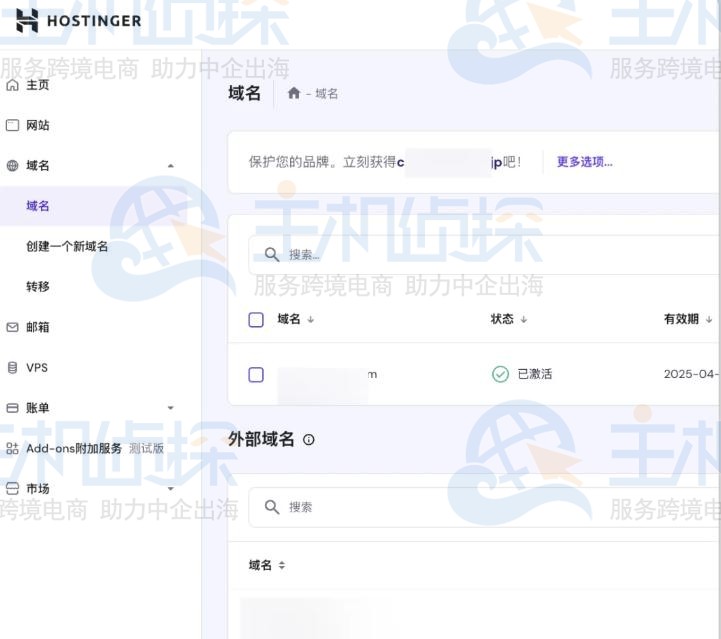Expand the 账单 sidebar section arrow

(171, 408)
